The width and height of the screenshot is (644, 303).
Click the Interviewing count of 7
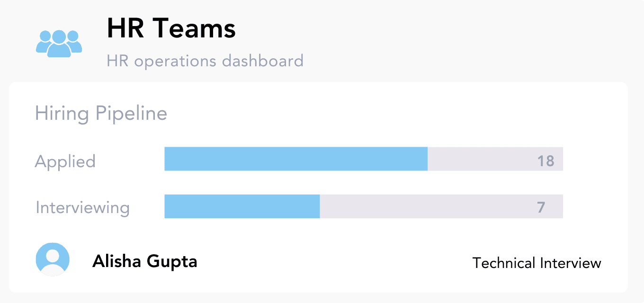[x=541, y=207]
